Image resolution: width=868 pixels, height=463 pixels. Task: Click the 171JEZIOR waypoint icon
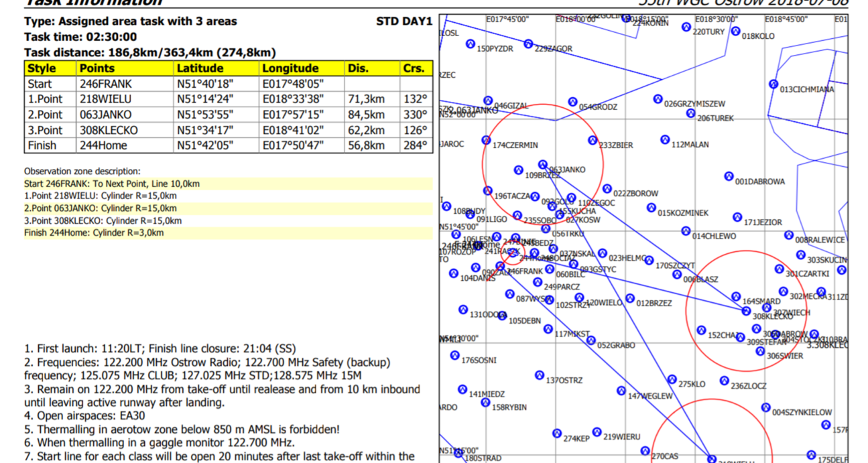737,218
